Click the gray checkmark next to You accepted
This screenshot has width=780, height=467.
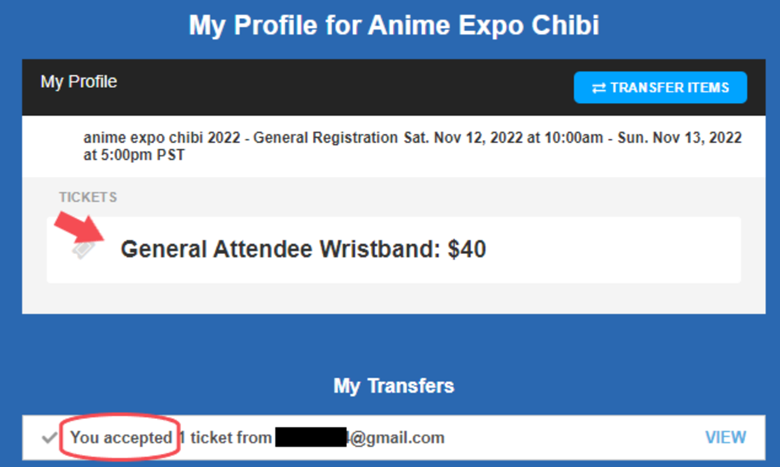(49, 438)
